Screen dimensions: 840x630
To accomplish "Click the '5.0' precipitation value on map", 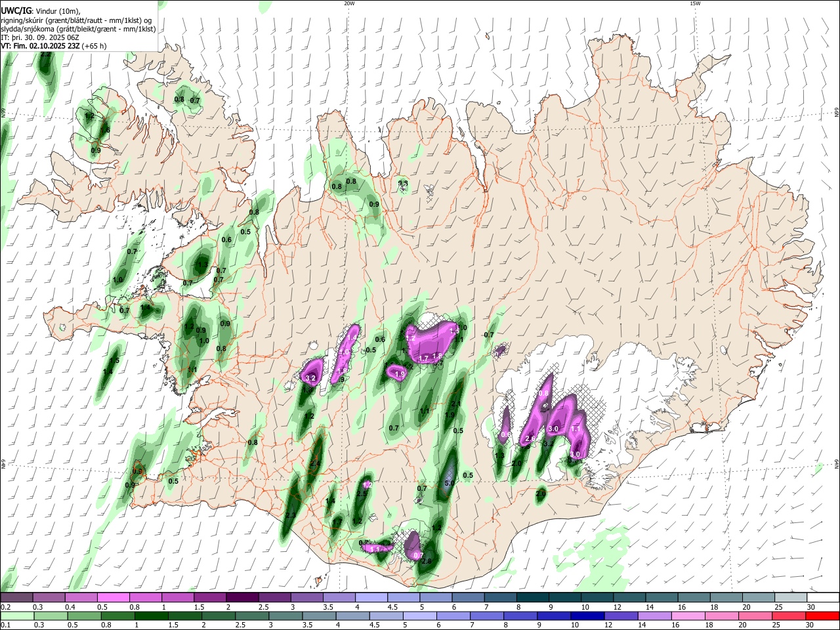I will point(450,483).
